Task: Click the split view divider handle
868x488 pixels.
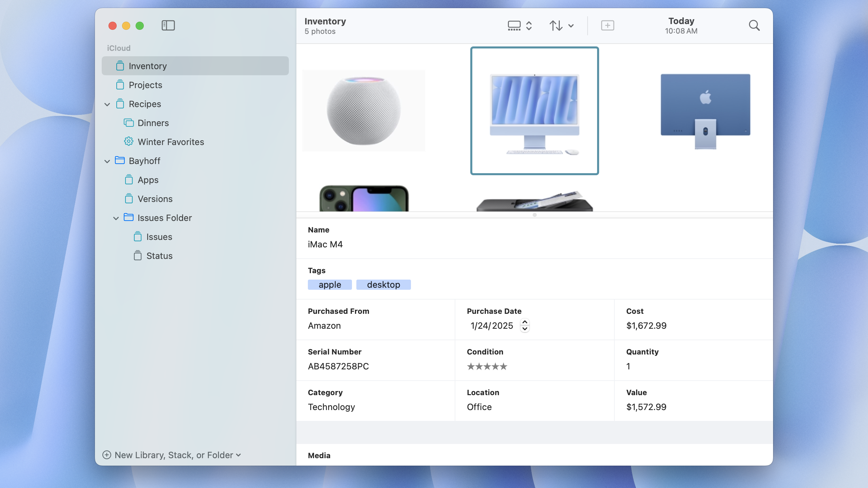Action: (535, 215)
